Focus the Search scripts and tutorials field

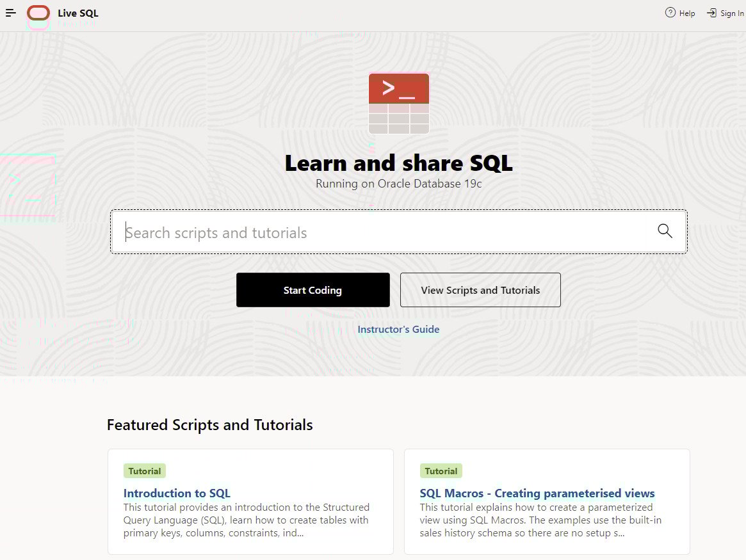(399, 232)
